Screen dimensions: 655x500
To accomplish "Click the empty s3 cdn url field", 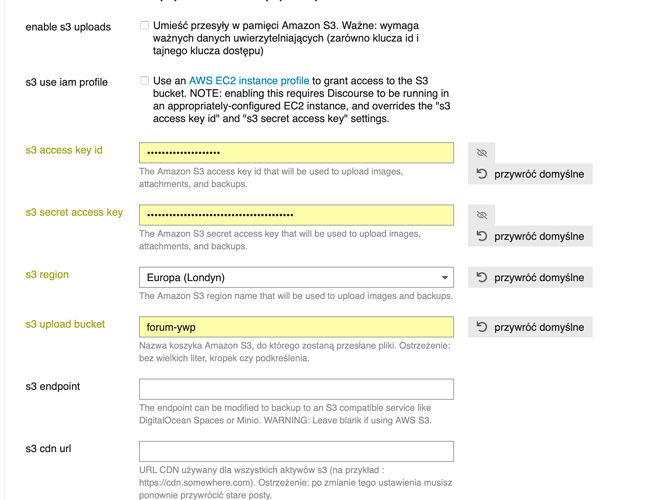I will (x=296, y=452).
